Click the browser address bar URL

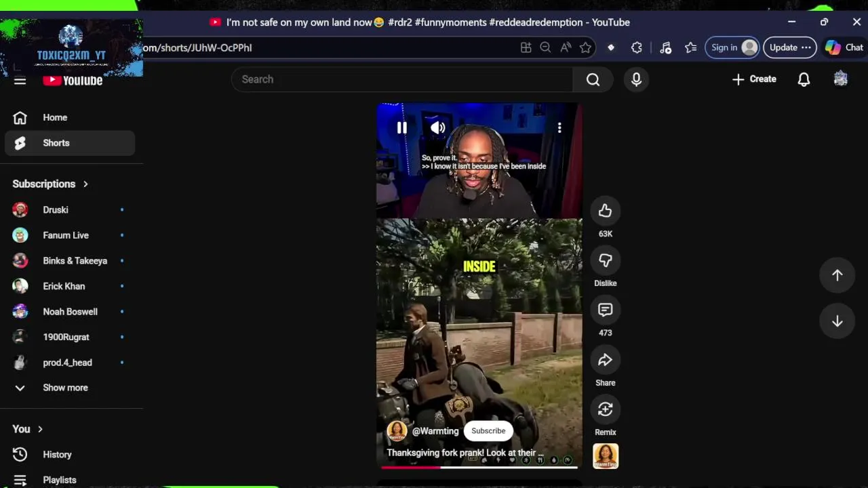tap(197, 48)
